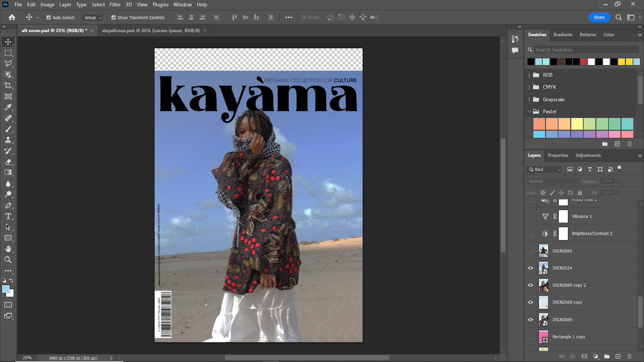This screenshot has height=362, width=644.
Task: Create new swatch button
Action: point(617,144)
